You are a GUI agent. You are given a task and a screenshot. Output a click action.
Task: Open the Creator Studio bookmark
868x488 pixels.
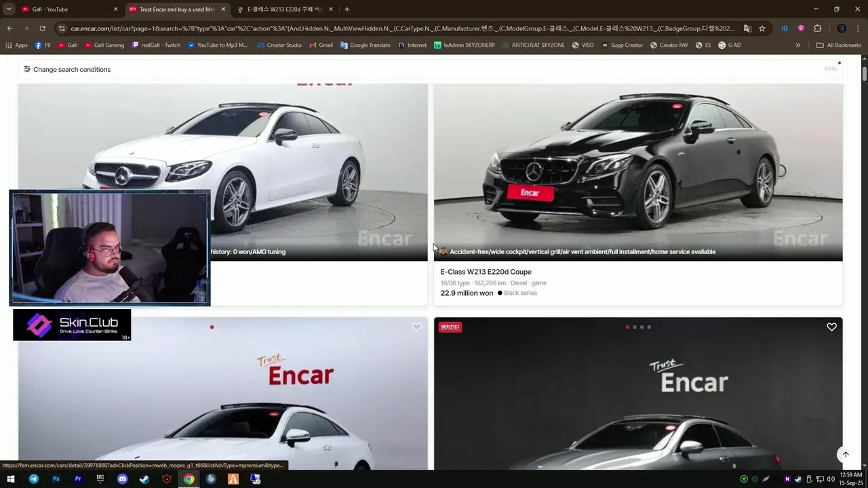pos(279,45)
